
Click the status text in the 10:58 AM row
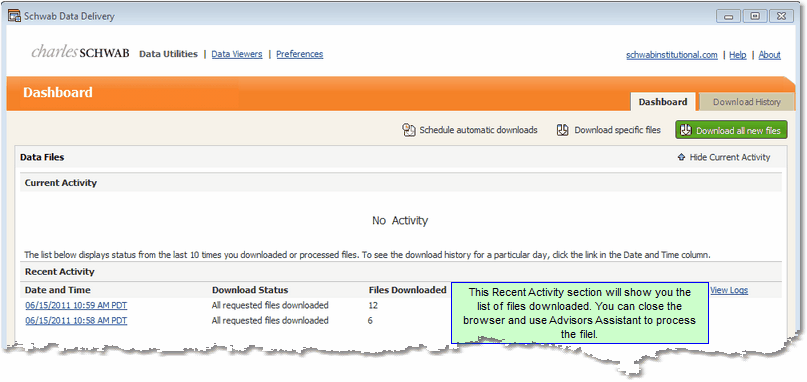coord(270,321)
